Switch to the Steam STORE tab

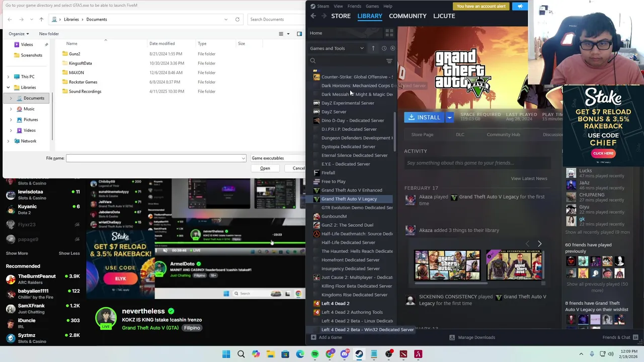341,16
